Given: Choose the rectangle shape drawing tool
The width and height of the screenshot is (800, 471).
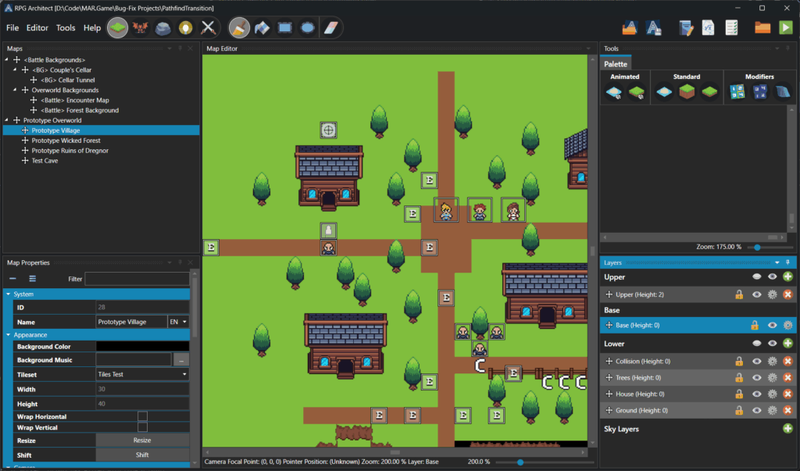Looking at the screenshot, I should coord(286,27).
